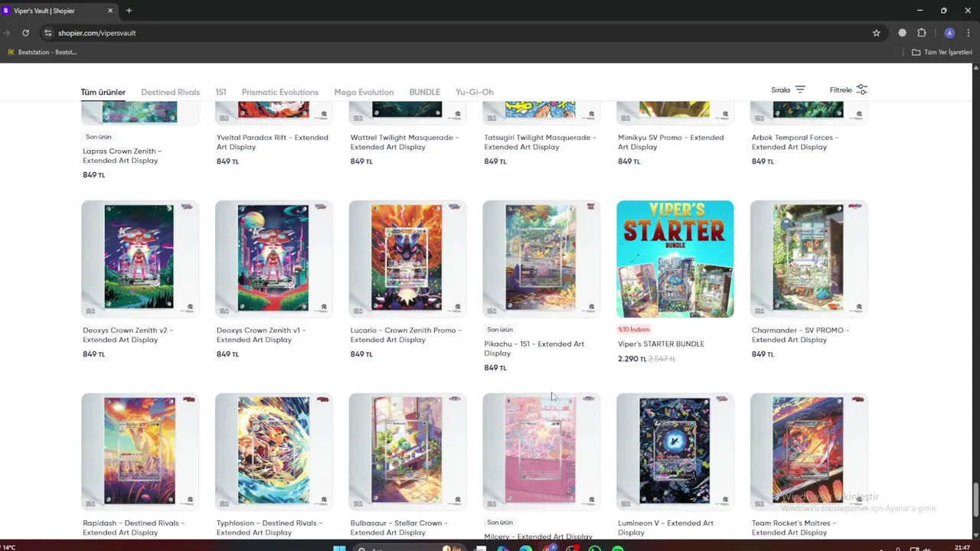The height and width of the screenshot is (551, 980).
Task: Open Deoxys Crown Zenith v1 product image
Action: click(x=273, y=259)
